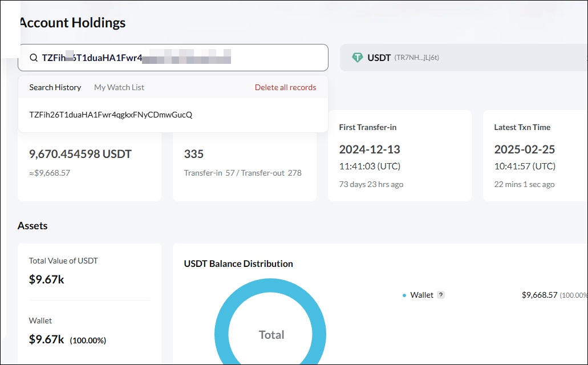588x365 pixels.
Task: Click the First Transfer-in label
Action: pos(367,127)
